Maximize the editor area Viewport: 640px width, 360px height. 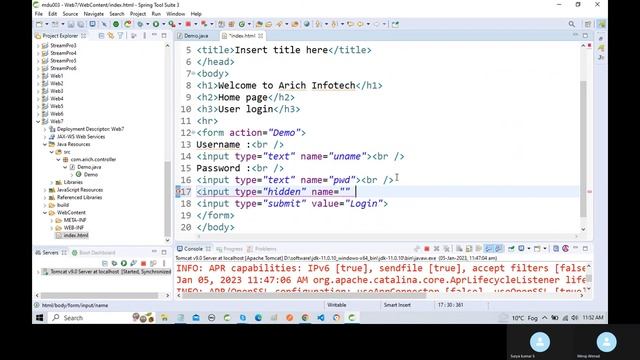pyautogui.click(x=585, y=36)
